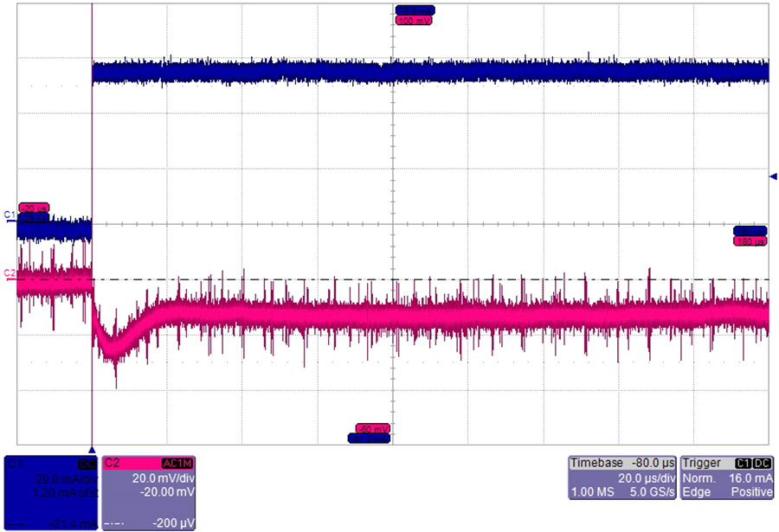
Task: Click the pink -60 mV bottom axis label
Action: pyautogui.click(x=373, y=428)
